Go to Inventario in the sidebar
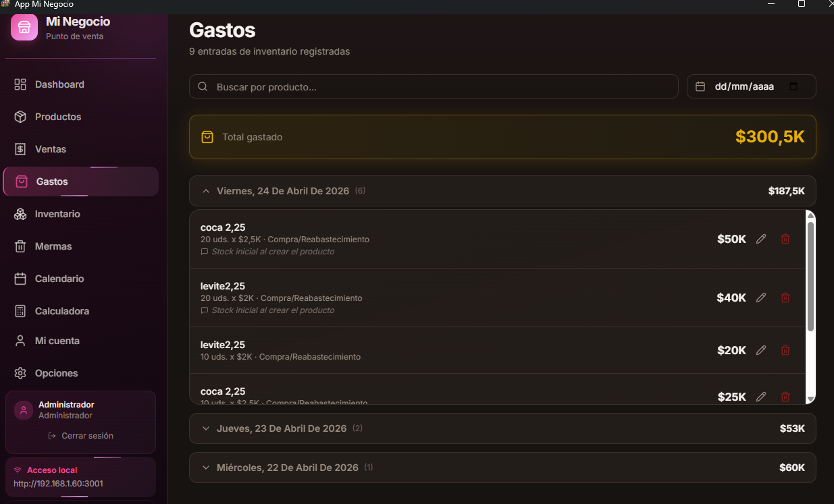 pos(57,214)
